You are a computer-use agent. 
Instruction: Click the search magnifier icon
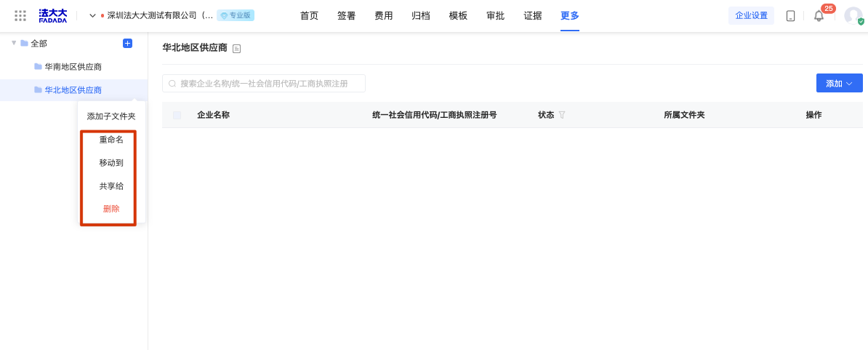[172, 84]
